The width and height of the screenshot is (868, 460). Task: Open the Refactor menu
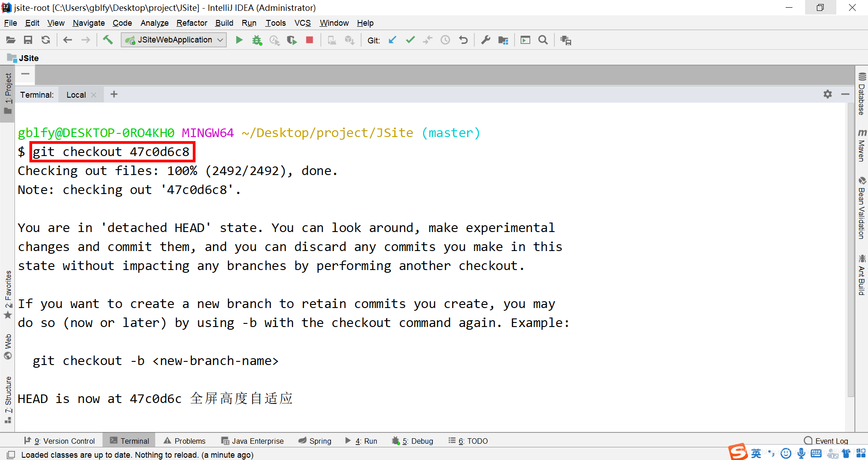point(192,23)
